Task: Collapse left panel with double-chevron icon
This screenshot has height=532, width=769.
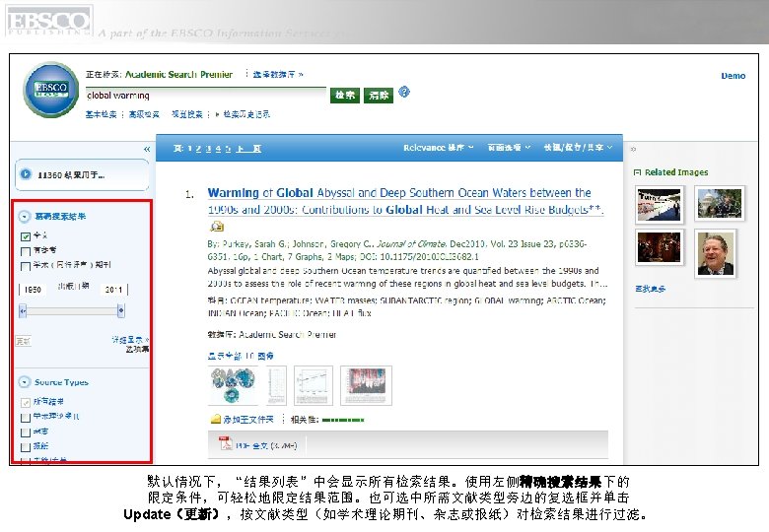Action: point(147,149)
